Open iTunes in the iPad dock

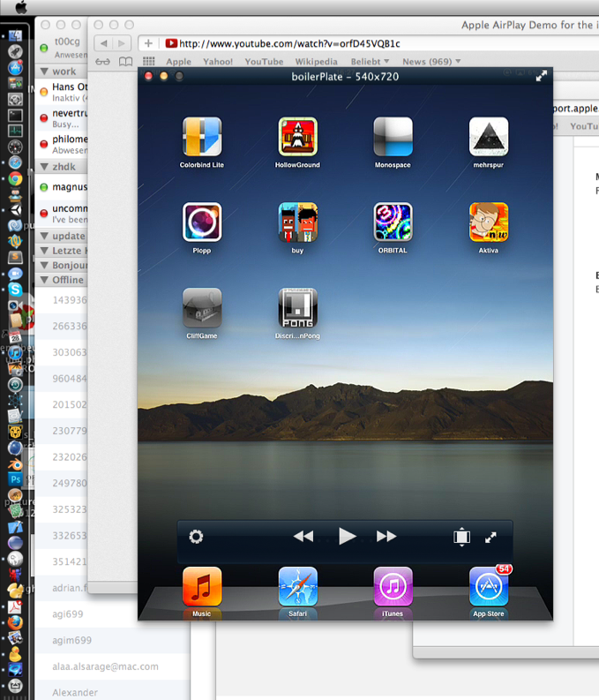coord(393,587)
